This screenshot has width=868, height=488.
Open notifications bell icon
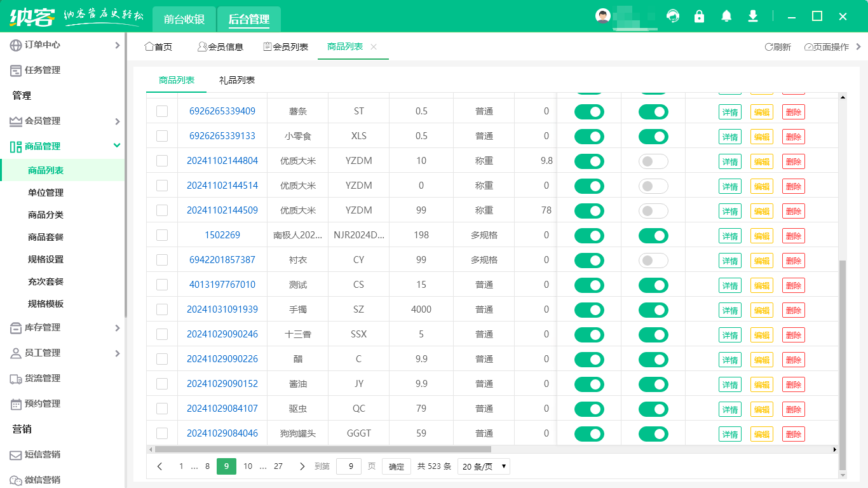[x=726, y=16]
